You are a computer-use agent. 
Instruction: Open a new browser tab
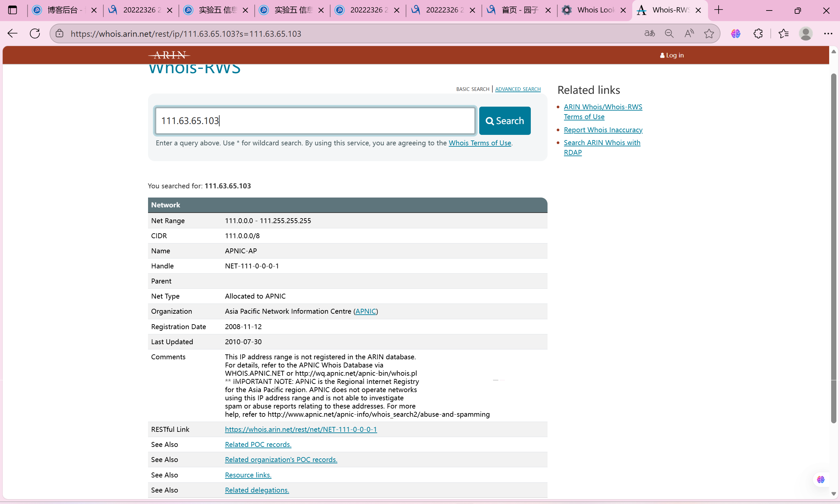719,10
